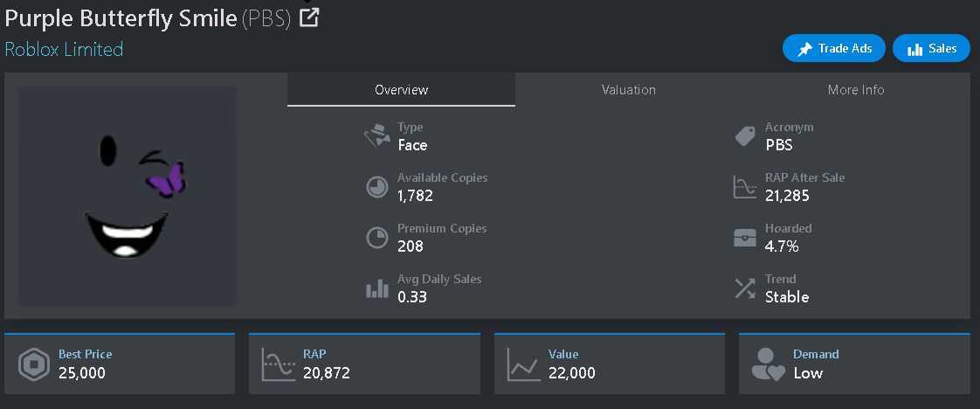Click the Robux icon in Best Price

point(34,365)
